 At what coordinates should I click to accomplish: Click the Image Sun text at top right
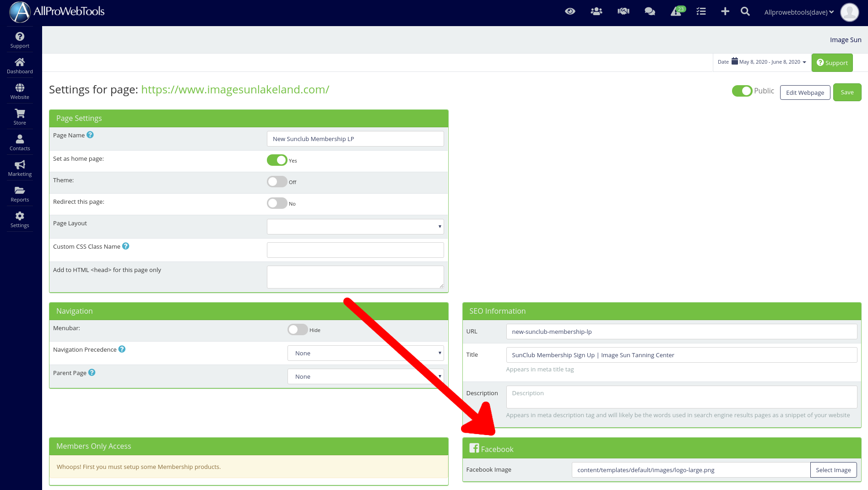pyautogui.click(x=846, y=40)
